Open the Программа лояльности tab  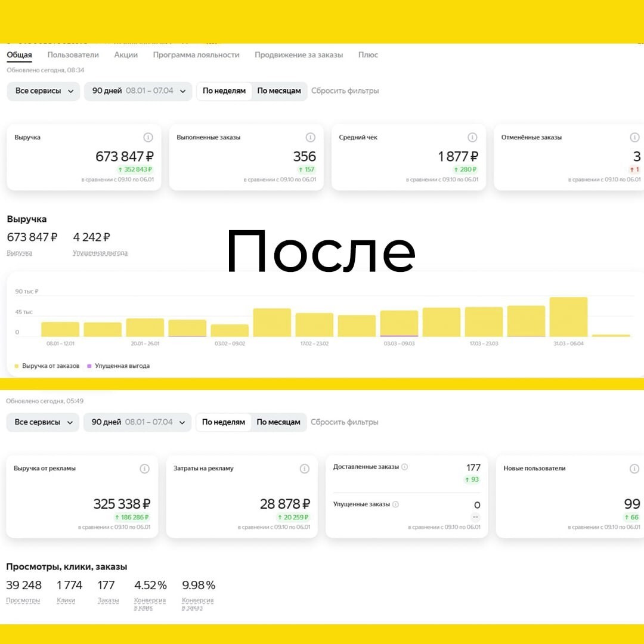point(196,55)
